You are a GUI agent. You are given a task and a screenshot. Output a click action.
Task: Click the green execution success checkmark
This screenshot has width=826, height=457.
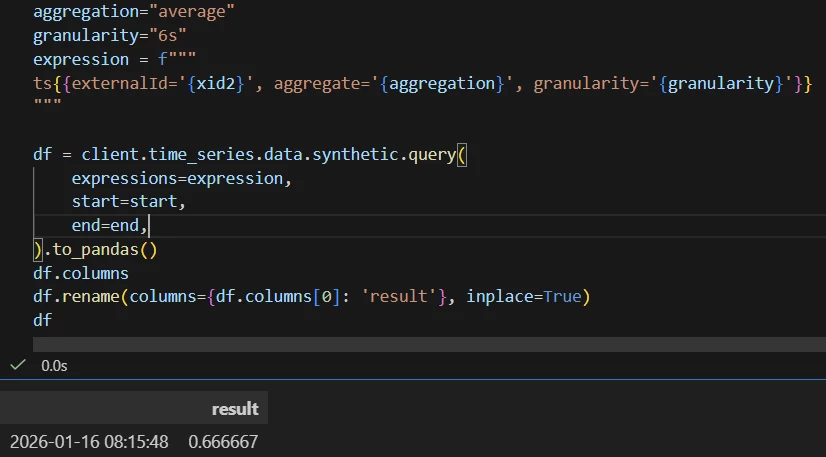click(17, 366)
